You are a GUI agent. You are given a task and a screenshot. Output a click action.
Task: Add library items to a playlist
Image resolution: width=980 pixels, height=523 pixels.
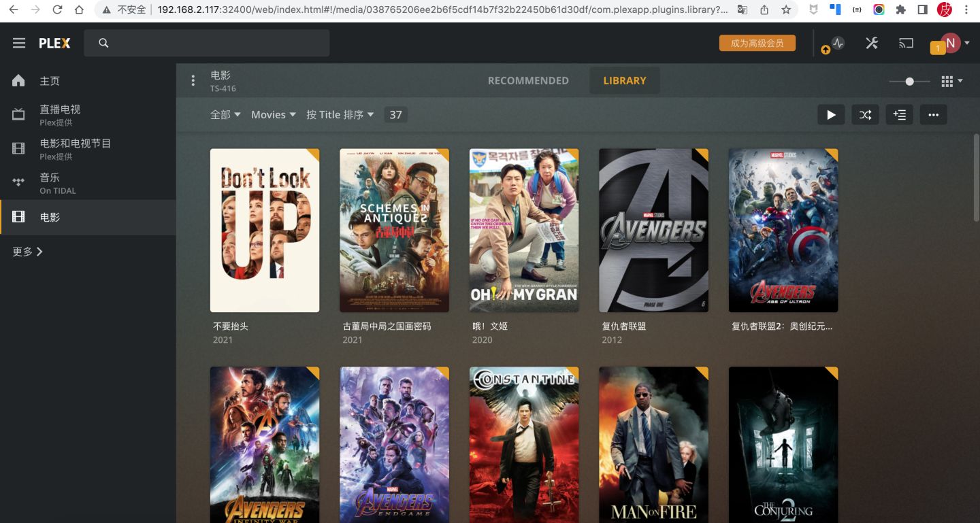[x=899, y=114]
